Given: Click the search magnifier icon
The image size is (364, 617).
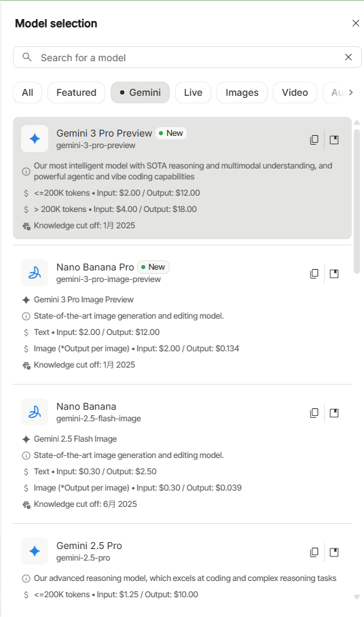Looking at the screenshot, I should pos(26,57).
